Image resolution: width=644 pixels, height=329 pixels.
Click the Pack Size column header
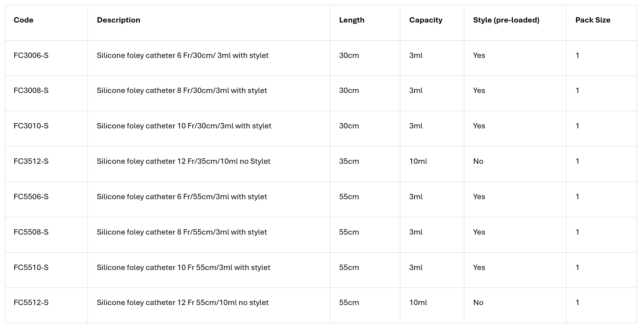click(x=593, y=20)
